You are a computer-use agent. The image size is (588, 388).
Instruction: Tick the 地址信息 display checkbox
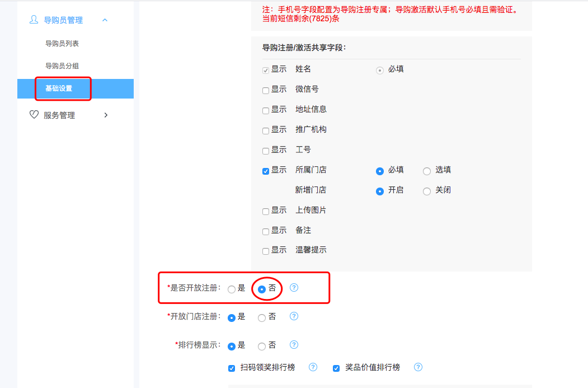(x=266, y=110)
